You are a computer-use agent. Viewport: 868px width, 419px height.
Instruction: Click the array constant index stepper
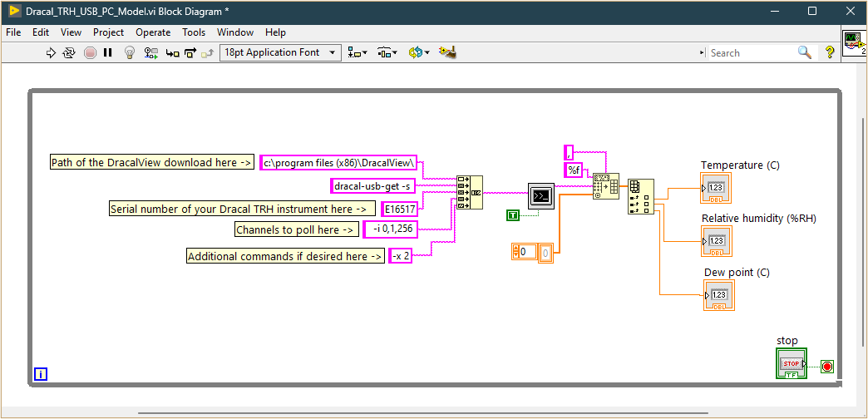[516, 252]
